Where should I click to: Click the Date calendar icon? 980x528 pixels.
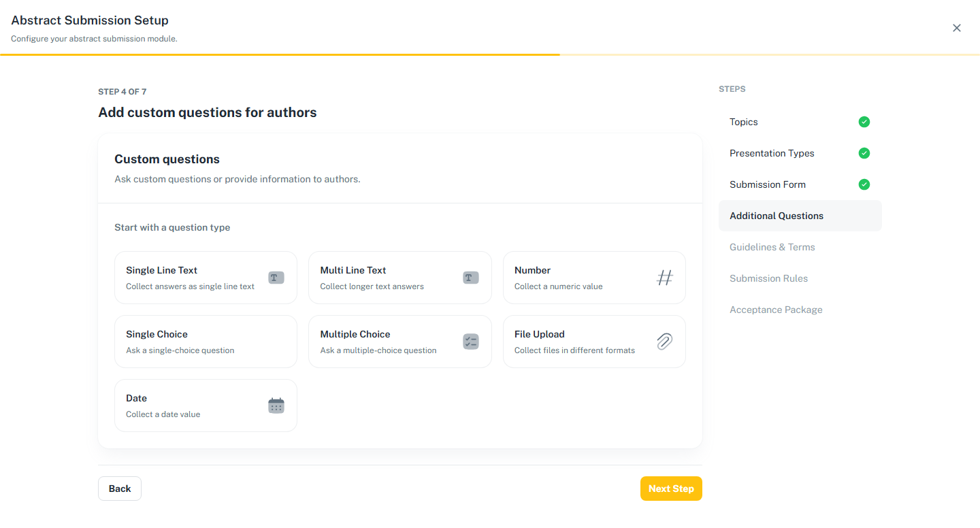coord(276,406)
